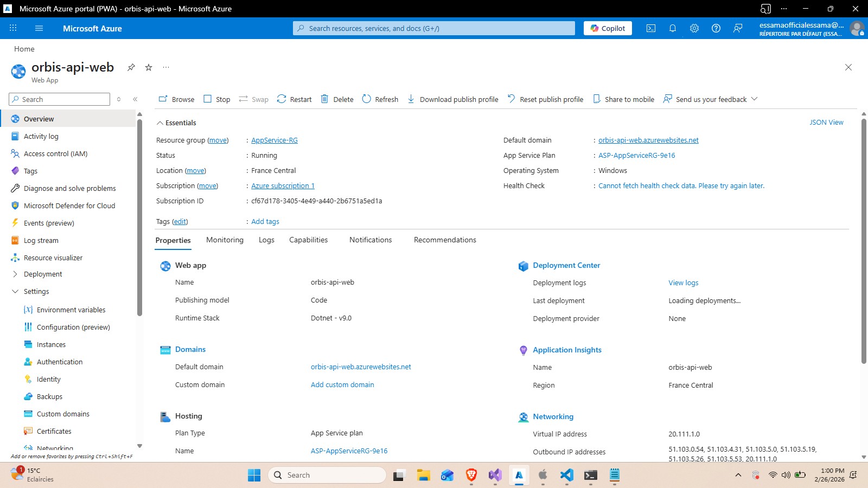Open the notifications bell
The image size is (868, 488).
673,28
